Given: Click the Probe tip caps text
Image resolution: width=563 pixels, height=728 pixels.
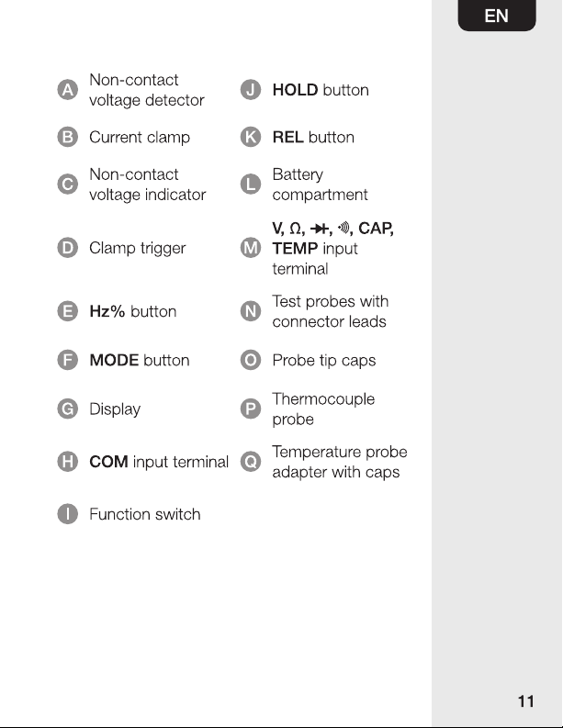Looking at the screenshot, I should 324,360.
